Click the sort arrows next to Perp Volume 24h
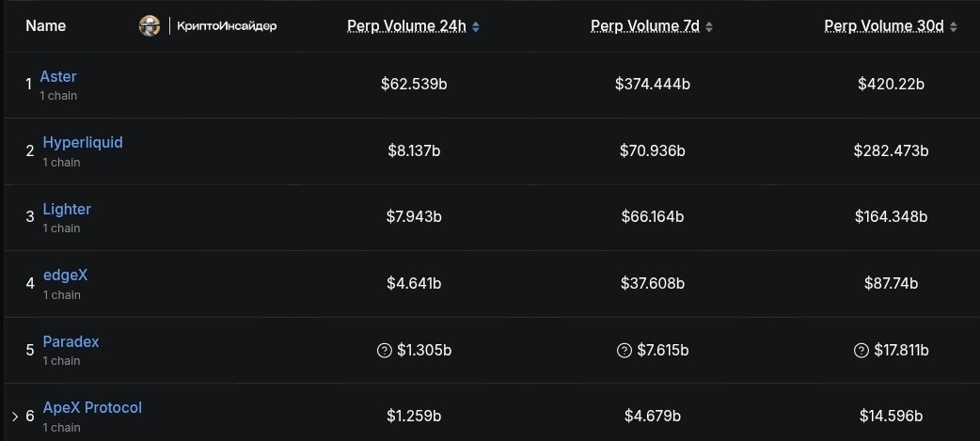Screen dimensions: 980x441 [476, 27]
